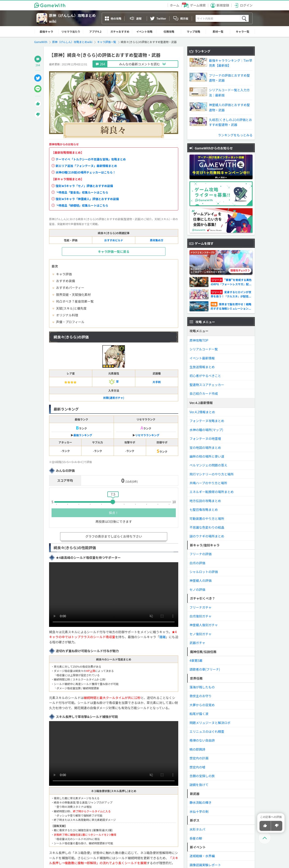The image size is (289, 868).
Task: Open 片手剣 weapon type link
Action: pos(156,382)
